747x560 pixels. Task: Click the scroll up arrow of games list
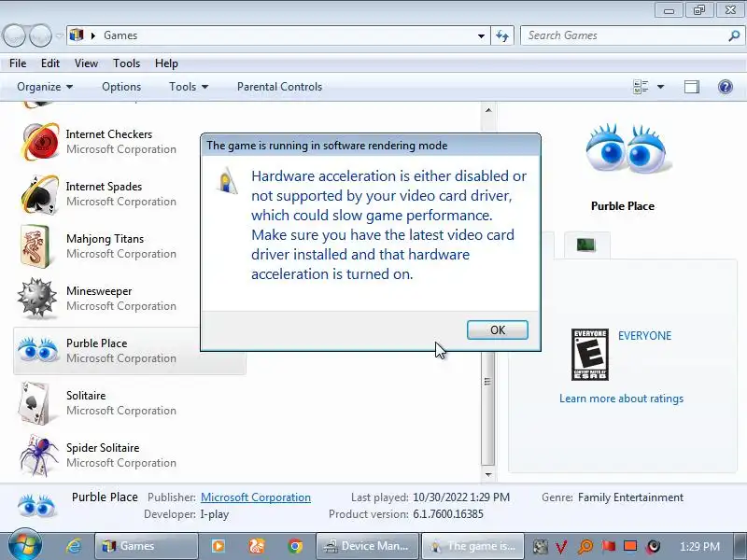coord(487,110)
